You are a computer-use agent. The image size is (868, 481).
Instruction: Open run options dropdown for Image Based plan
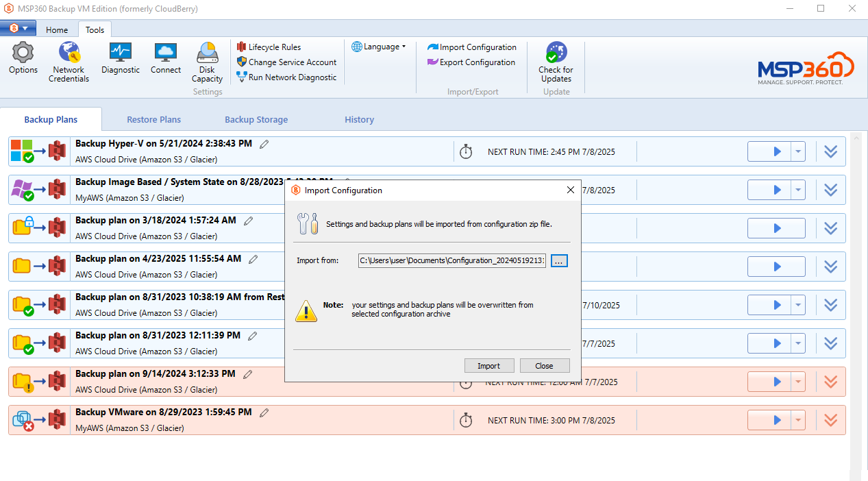798,190
